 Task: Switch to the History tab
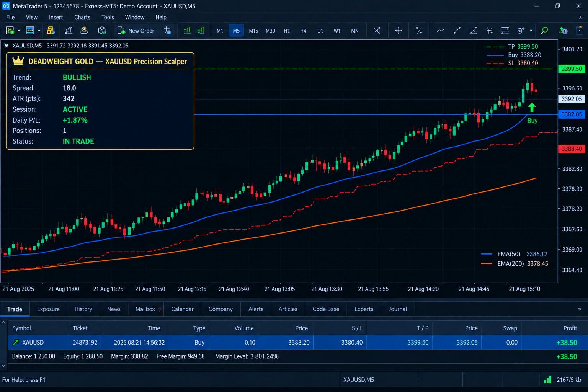(83, 309)
